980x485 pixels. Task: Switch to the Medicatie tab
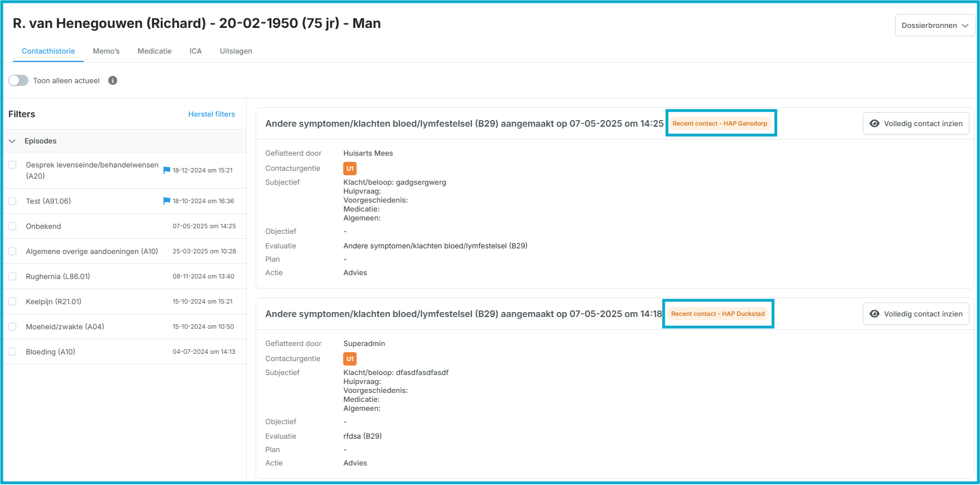click(x=155, y=51)
